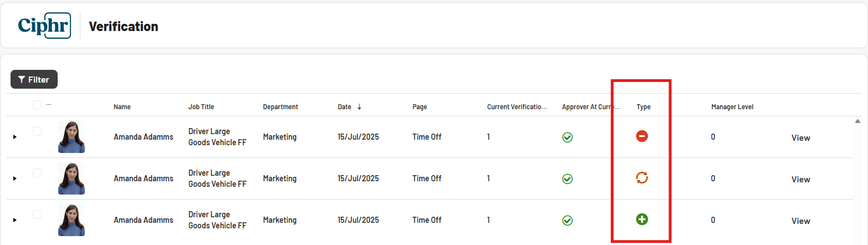Screen dimensions: 868x245
Task: Click the Ciphr logo
Action: pyautogui.click(x=44, y=25)
